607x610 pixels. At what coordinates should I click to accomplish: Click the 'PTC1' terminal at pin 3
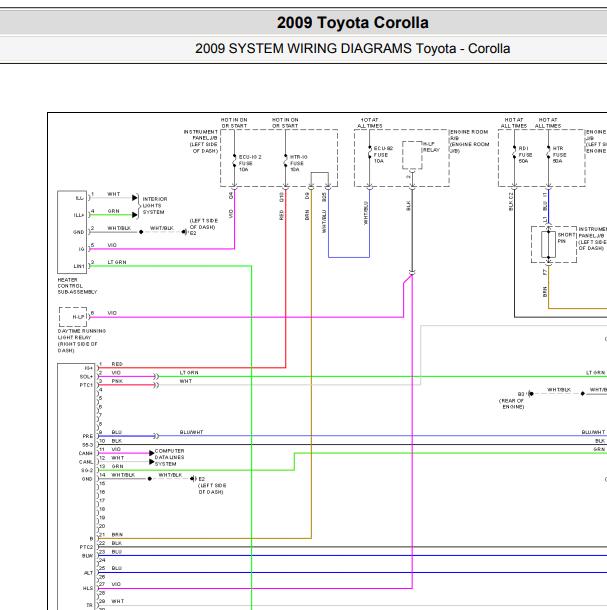pyautogui.click(x=86, y=385)
